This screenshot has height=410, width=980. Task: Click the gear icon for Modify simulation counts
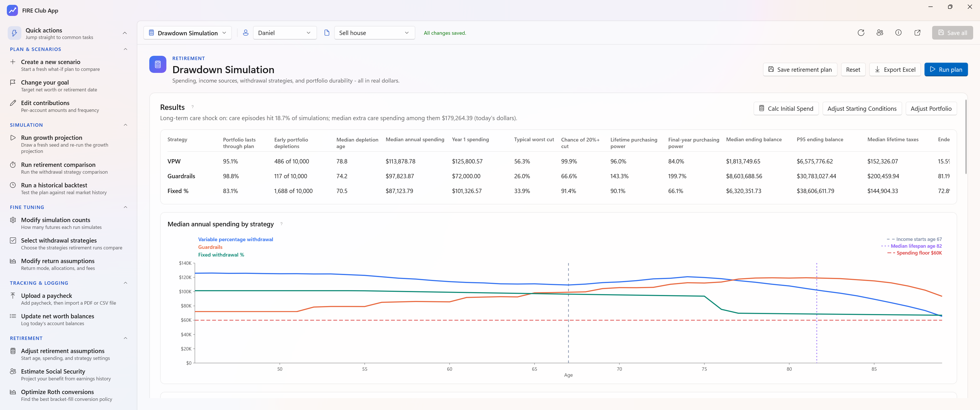point(13,220)
